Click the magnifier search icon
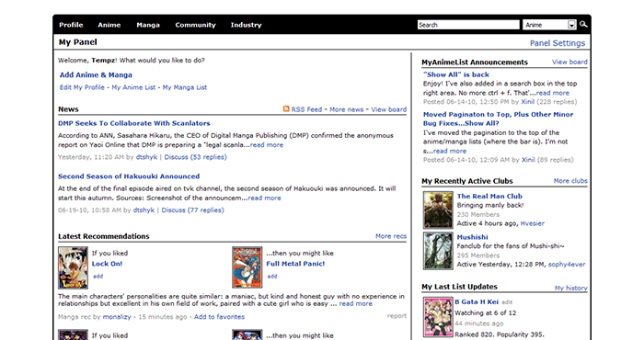This screenshot has height=340, width=644. click(x=583, y=25)
